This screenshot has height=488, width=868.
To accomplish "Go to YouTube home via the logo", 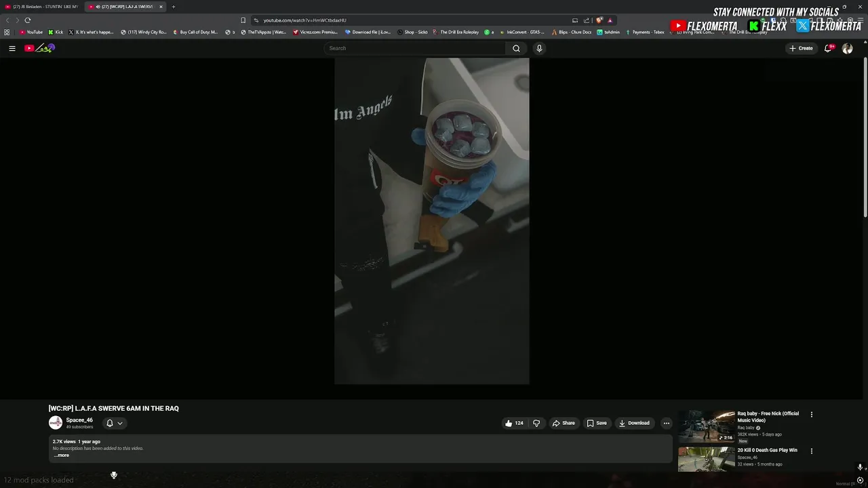I will pos(39,48).
